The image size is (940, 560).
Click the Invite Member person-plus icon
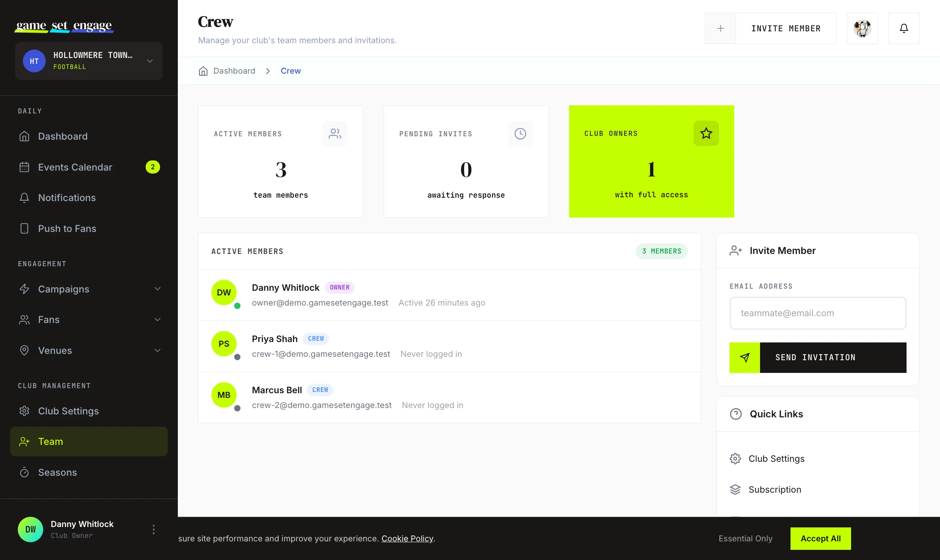[x=736, y=251]
